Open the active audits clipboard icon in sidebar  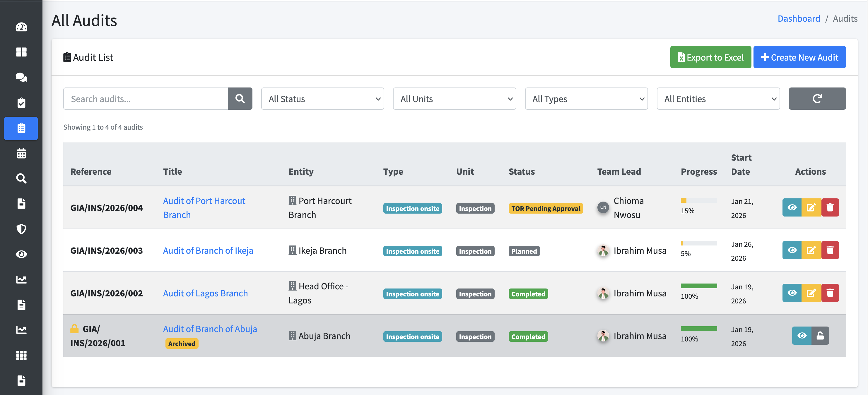[x=21, y=128]
